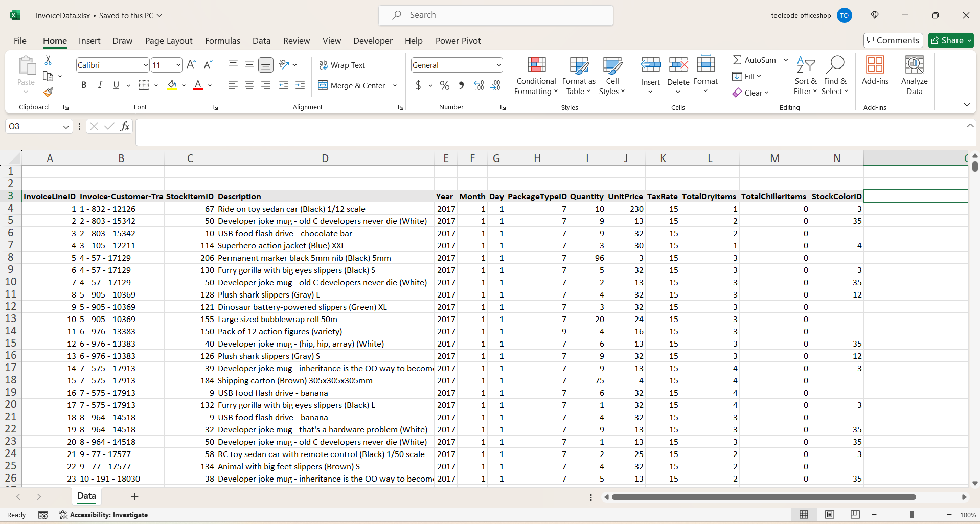Click the Increase Font Size icon
The image size is (980, 524).
point(191,65)
